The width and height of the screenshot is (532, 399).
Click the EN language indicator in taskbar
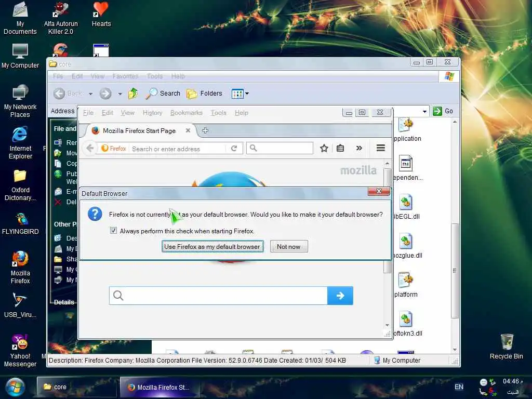tap(459, 387)
